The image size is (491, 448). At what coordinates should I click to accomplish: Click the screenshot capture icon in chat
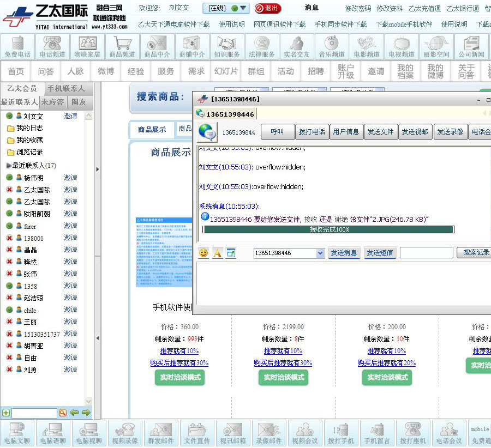[x=231, y=253]
